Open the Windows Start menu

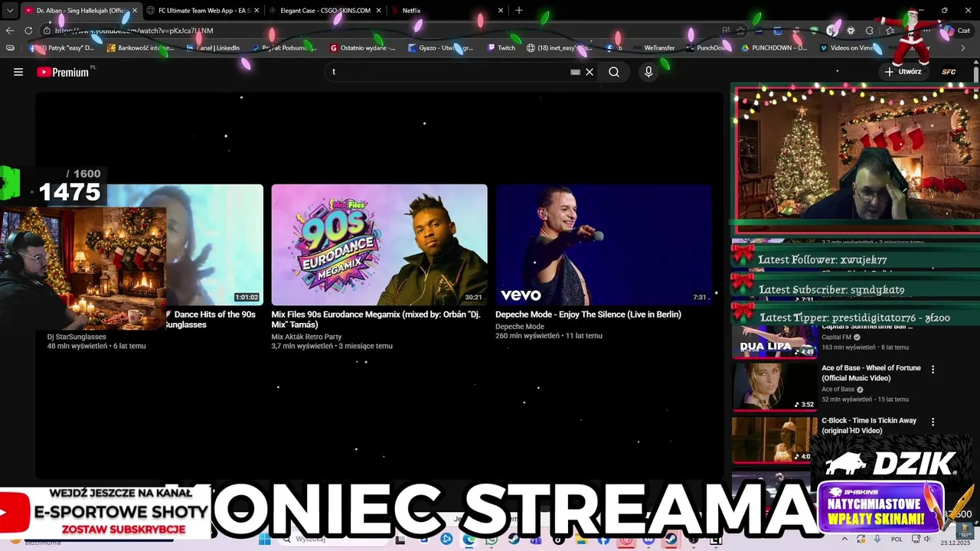265,540
